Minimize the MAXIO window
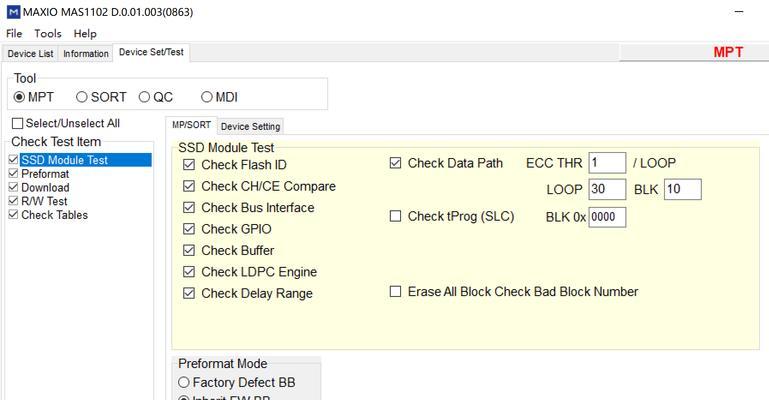769x400 pixels. (x=739, y=12)
